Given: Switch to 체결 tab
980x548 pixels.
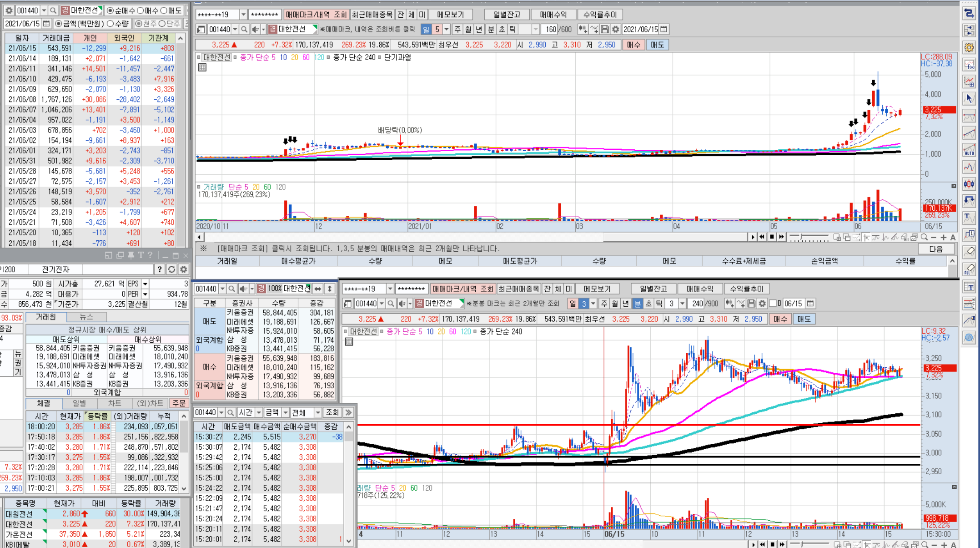Looking at the screenshot, I should pos(44,403).
